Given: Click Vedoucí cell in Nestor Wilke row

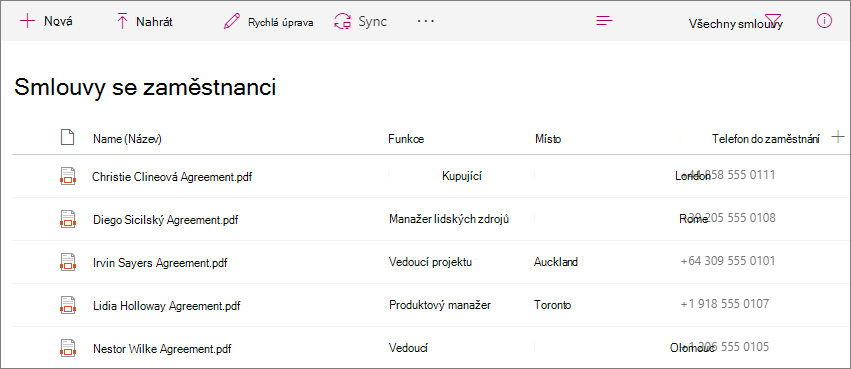Looking at the screenshot, I should point(409,348).
